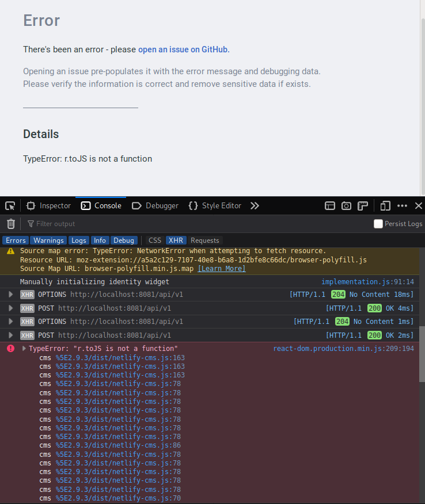Toggle the Logs filter
425x504 pixels.
[79, 240]
